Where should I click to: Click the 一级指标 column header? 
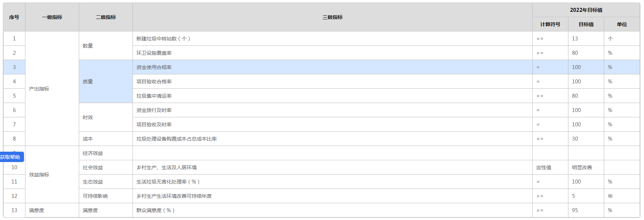tap(52, 17)
